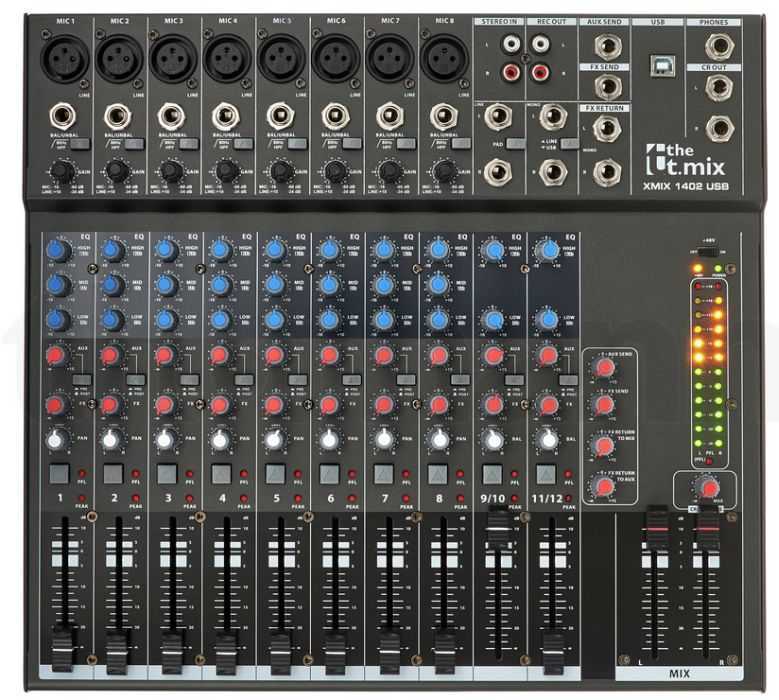The width and height of the screenshot is (779, 700).
Task: Click channel 1 GAIN knob
Action: pyautogui.click(x=61, y=171)
